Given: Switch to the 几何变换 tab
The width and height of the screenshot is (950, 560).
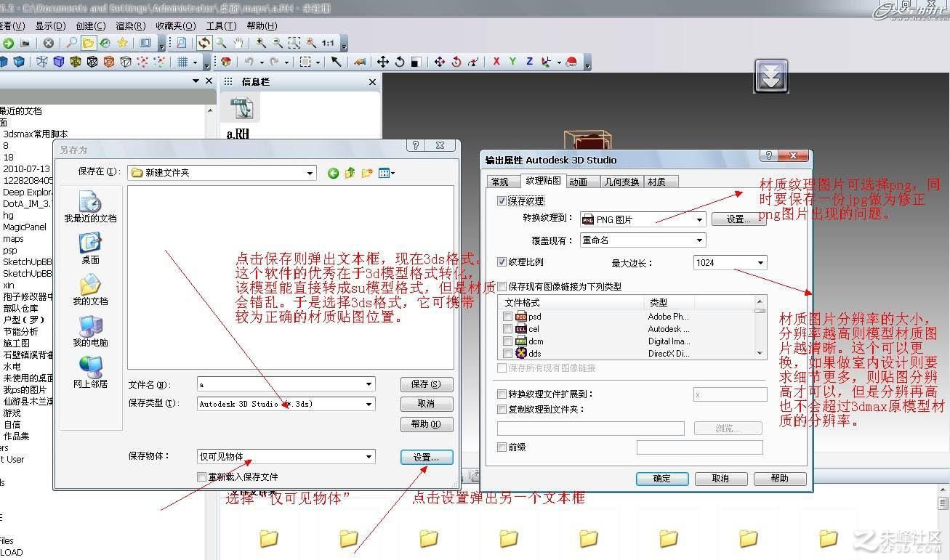Looking at the screenshot, I should point(622,182).
